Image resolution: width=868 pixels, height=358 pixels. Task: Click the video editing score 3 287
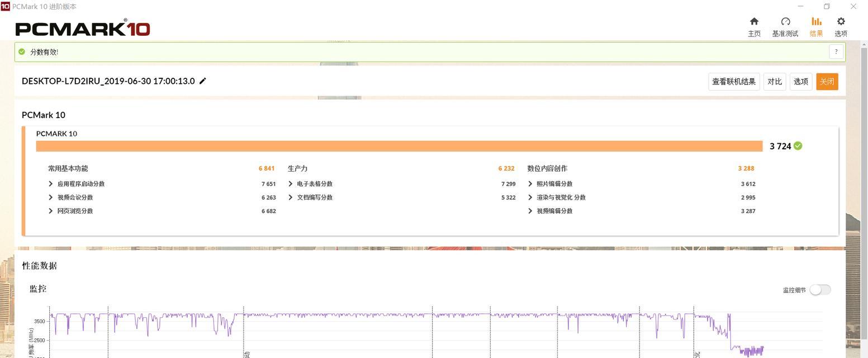(748, 211)
